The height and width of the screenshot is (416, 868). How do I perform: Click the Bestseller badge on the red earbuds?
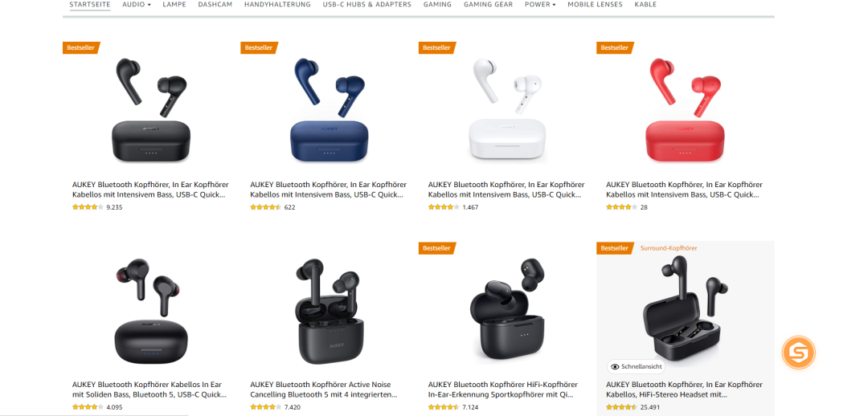[x=615, y=48]
